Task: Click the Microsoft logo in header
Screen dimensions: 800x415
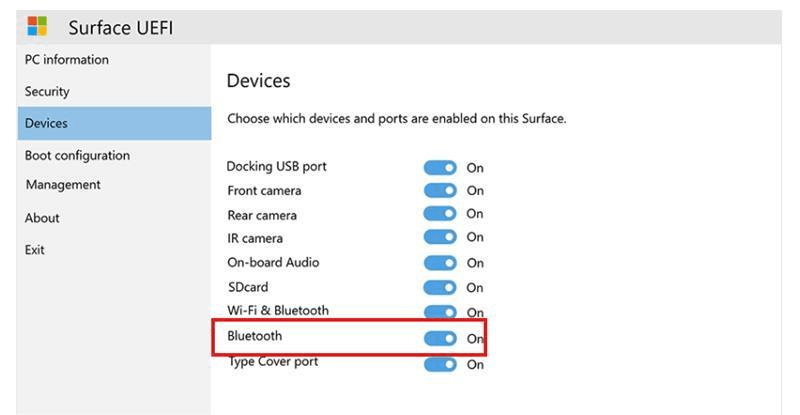Action: coord(37,26)
